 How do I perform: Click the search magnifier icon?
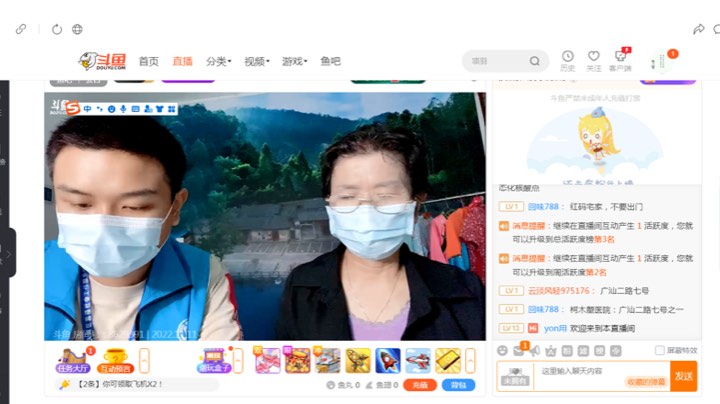point(534,61)
